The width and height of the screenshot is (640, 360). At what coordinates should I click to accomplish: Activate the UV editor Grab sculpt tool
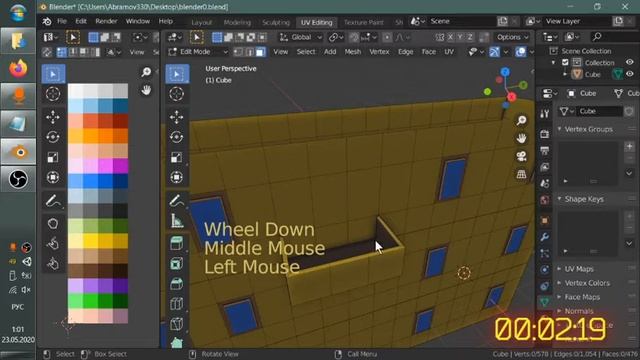point(53,224)
